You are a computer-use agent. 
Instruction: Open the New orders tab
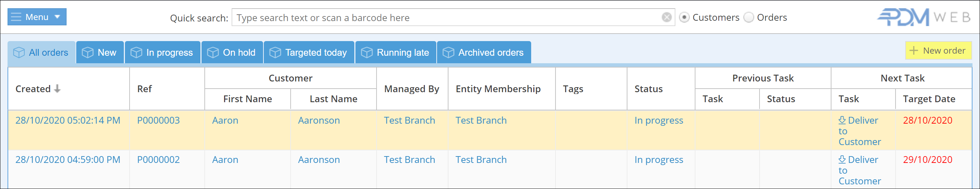100,53
